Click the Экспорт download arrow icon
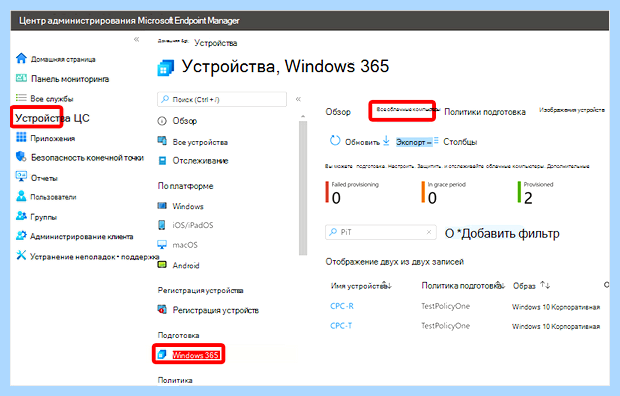 (386, 140)
